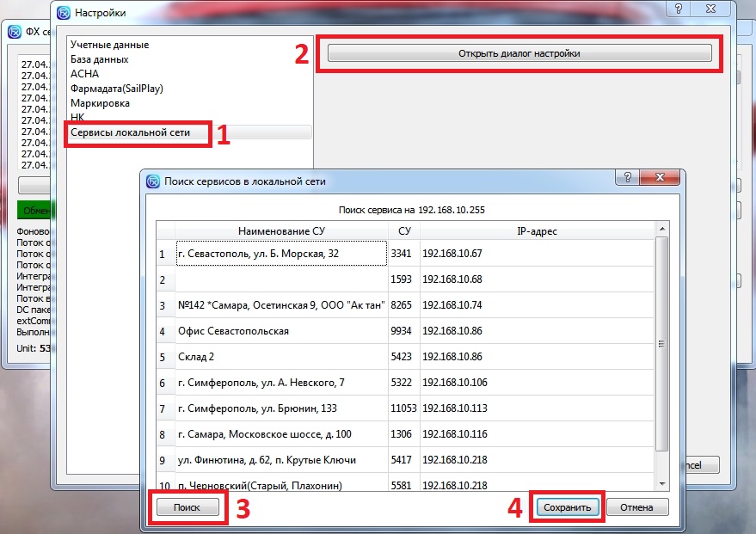Click Открыть диалог настройки button
The height and width of the screenshot is (534, 756).
[x=519, y=53]
